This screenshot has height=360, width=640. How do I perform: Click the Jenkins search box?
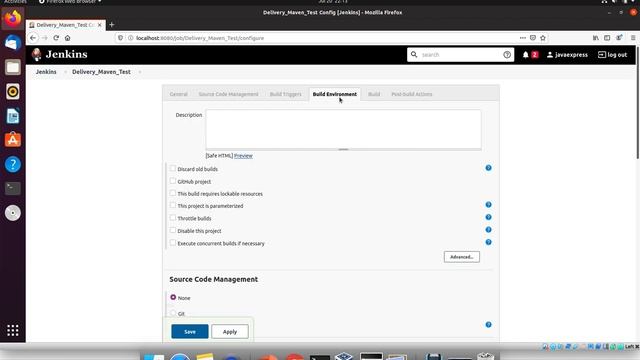pyautogui.click(x=460, y=55)
